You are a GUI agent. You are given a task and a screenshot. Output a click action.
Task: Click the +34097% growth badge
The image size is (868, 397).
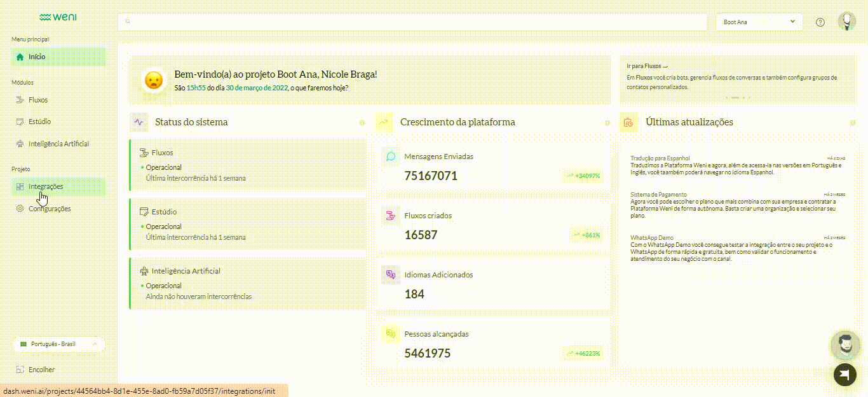tap(582, 176)
